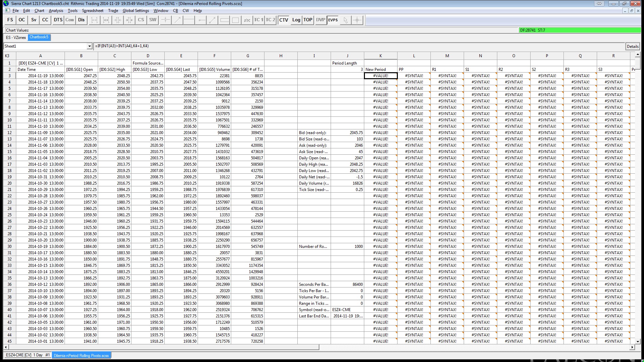Open the Sheet1 cell name dropdown
The width and height of the screenshot is (644, 362).
[89, 46]
